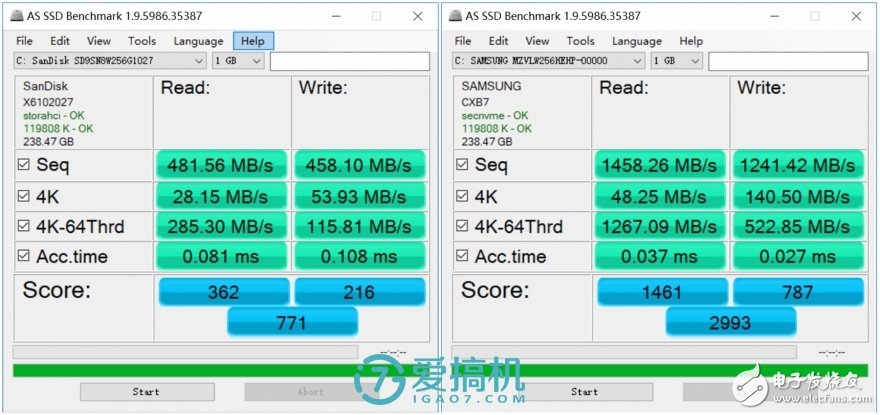Disable Seq test in SAMSUNG window
The height and width of the screenshot is (415, 880).
(x=462, y=165)
